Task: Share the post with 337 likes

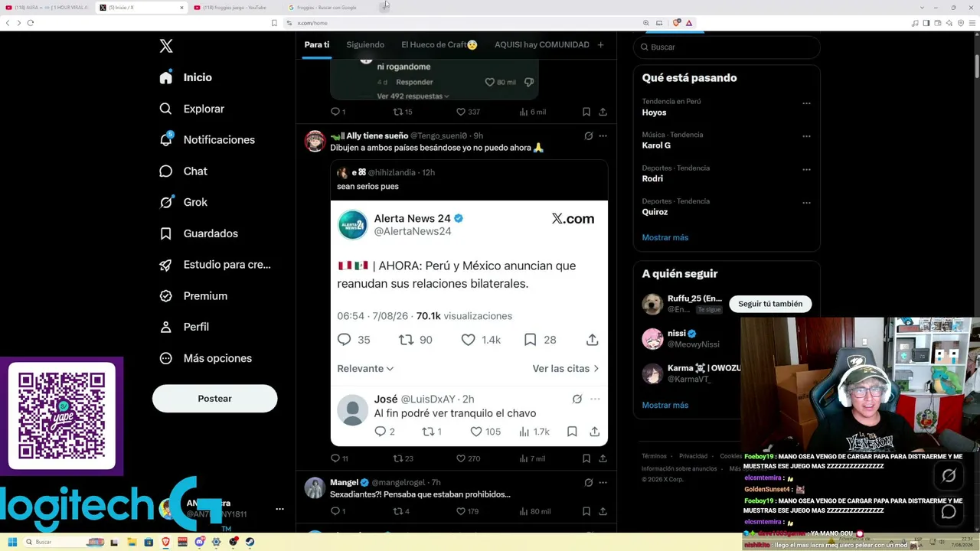Action: tap(603, 112)
